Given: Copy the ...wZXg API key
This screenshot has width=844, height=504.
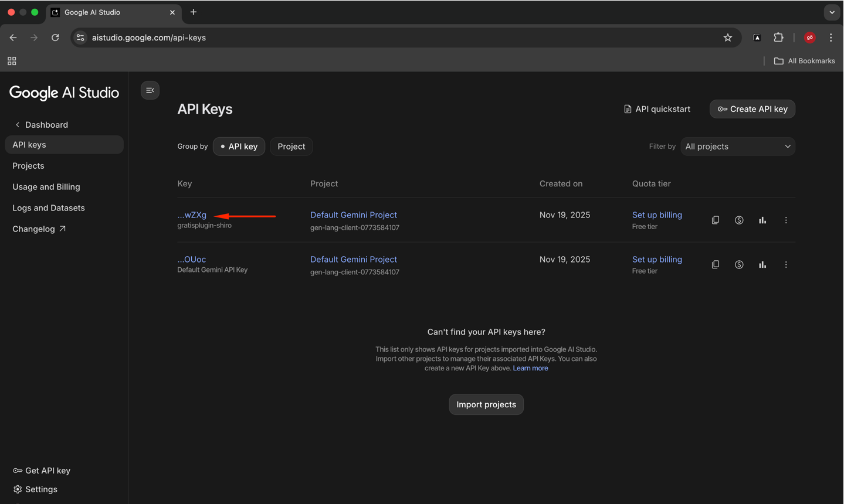Looking at the screenshot, I should tap(715, 220).
